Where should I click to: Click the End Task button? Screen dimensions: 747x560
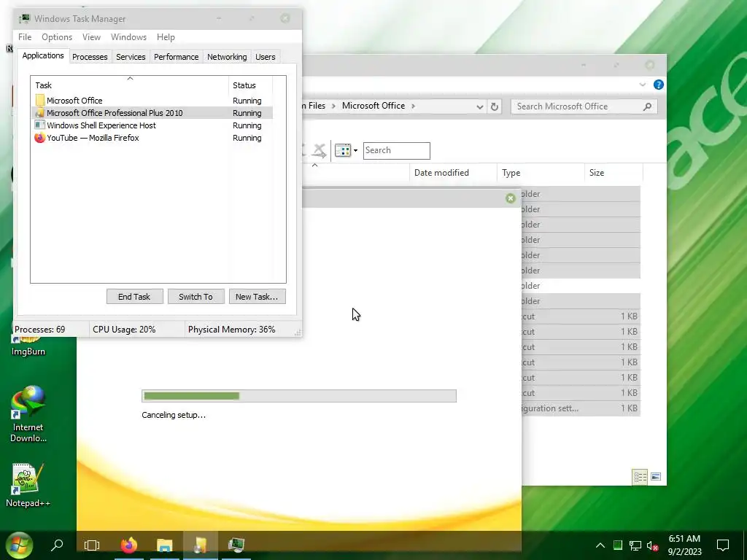[x=135, y=297]
